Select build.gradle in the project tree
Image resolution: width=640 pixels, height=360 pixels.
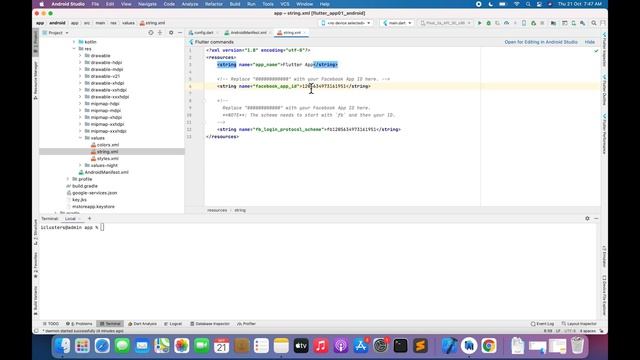pos(85,186)
